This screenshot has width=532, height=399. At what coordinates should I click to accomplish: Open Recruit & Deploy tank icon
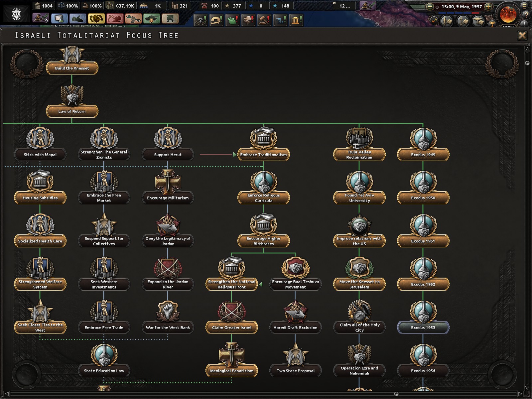coord(152,19)
